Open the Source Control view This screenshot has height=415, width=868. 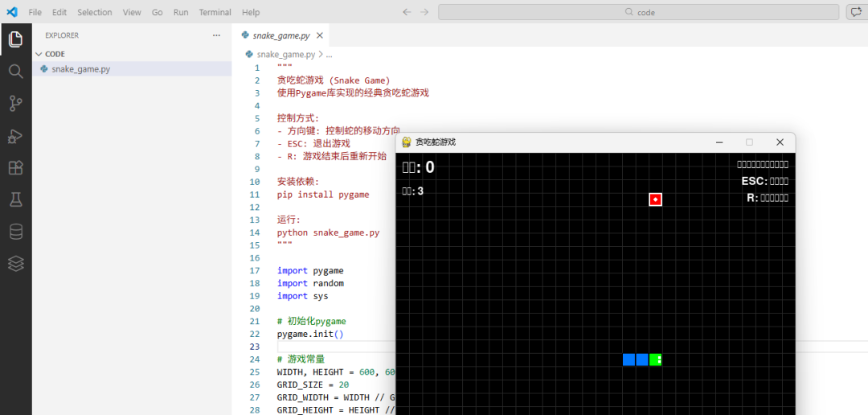tap(15, 104)
